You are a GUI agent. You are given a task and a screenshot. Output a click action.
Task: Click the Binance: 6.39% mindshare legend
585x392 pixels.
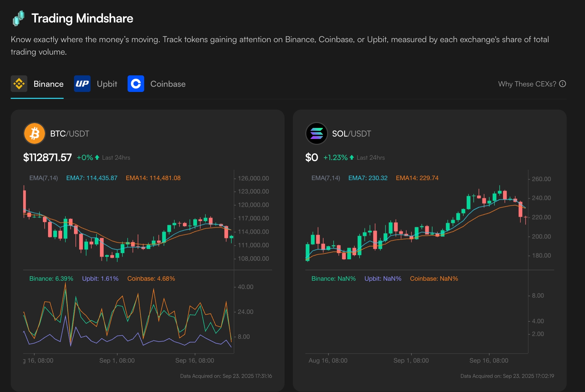point(51,279)
